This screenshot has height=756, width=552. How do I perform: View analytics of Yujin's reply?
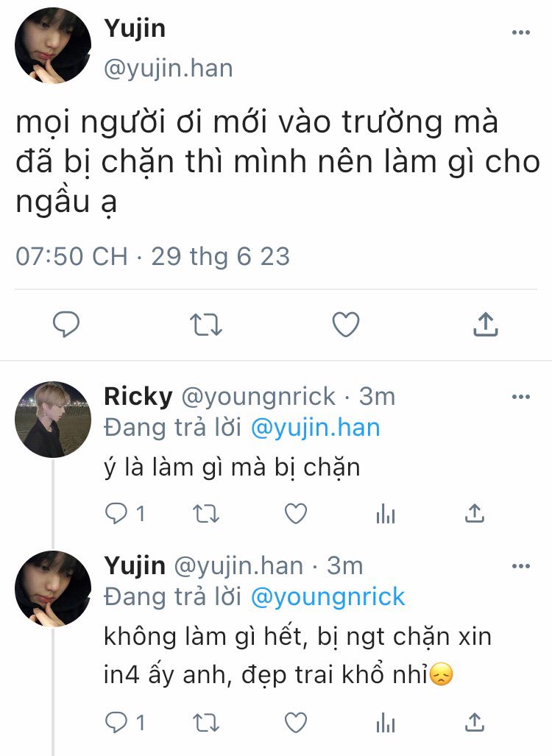click(x=386, y=723)
